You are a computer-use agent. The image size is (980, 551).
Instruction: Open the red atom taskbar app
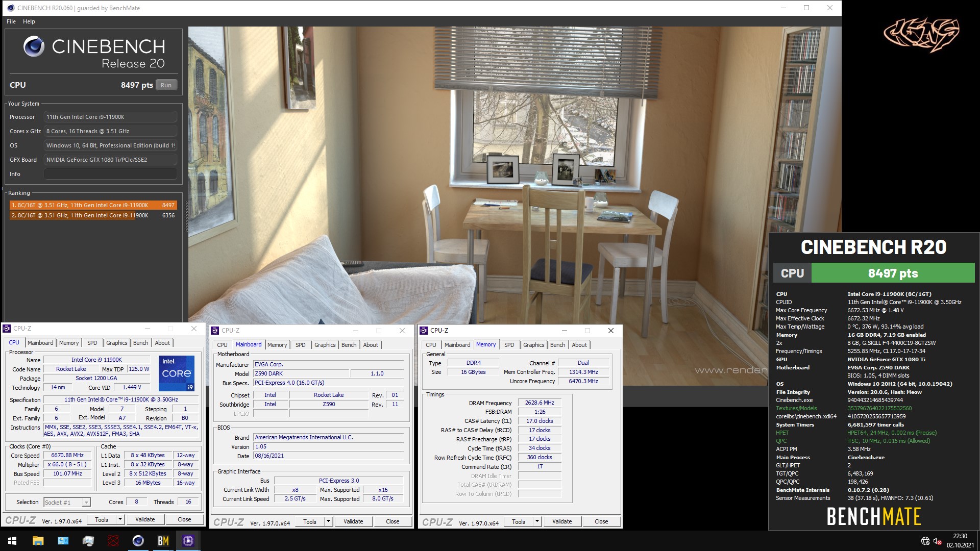click(113, 541)
